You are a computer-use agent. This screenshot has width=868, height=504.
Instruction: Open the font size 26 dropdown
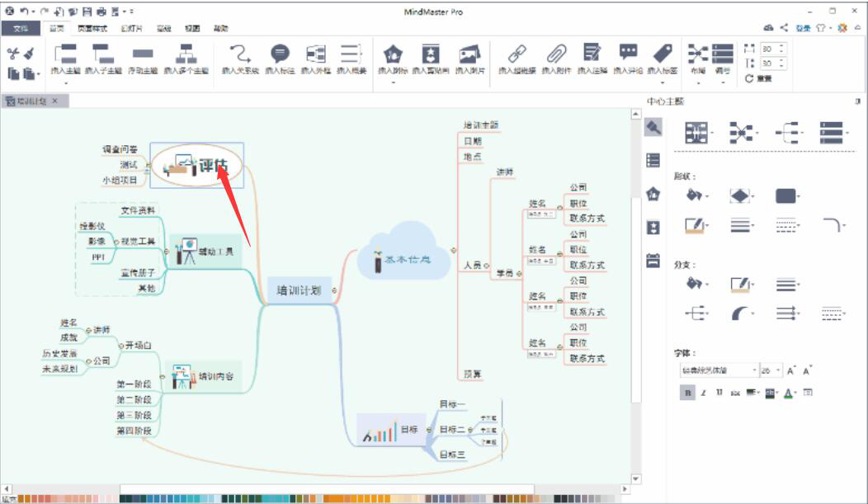tap(779, 370)
